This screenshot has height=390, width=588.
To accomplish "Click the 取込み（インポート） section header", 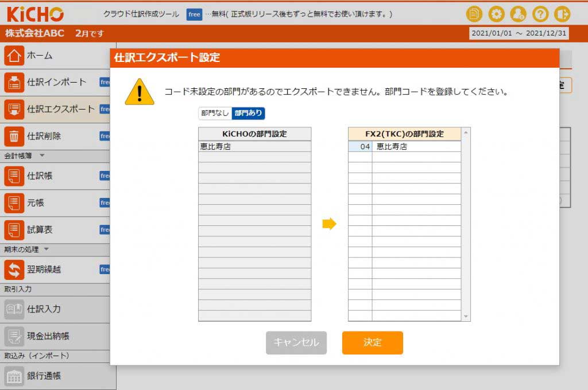I will [37, 356].
